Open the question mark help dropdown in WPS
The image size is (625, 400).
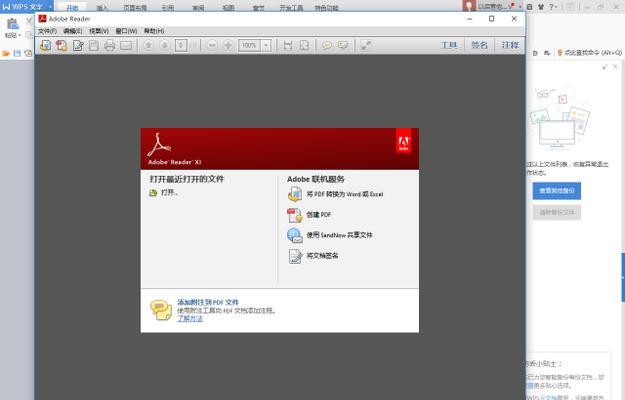pyautogui.click(x=553, y=7)
